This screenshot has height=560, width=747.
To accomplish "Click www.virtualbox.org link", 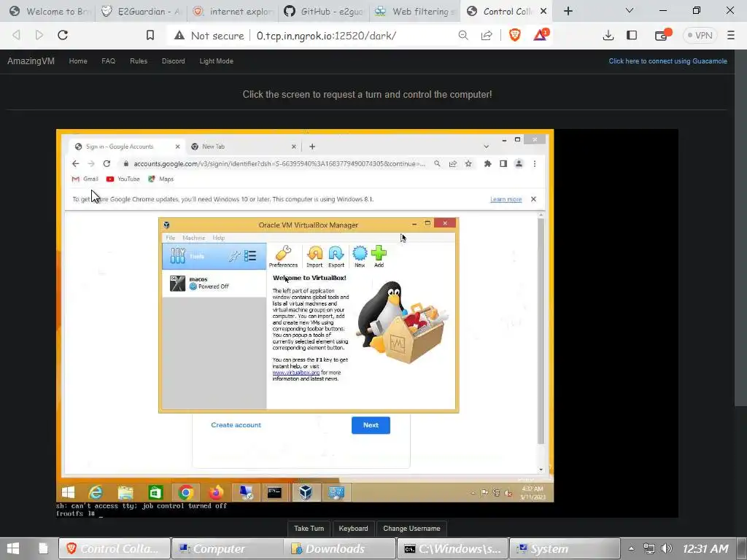I will (x=296, y=373).
